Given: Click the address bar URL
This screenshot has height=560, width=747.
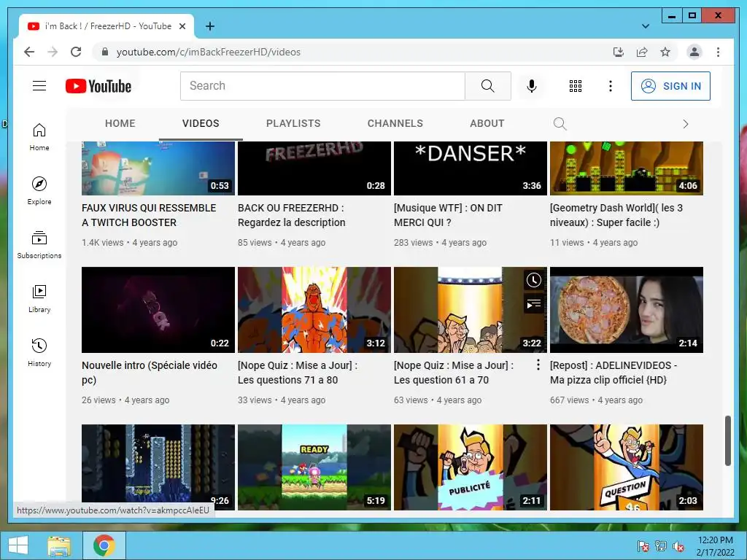Looking at the screenshot, I should (208, 52).
